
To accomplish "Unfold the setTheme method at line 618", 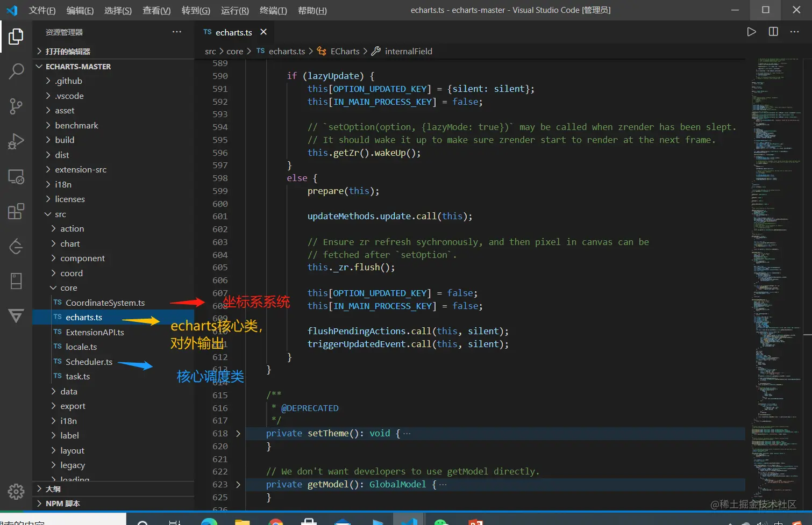I will (238, 434).
